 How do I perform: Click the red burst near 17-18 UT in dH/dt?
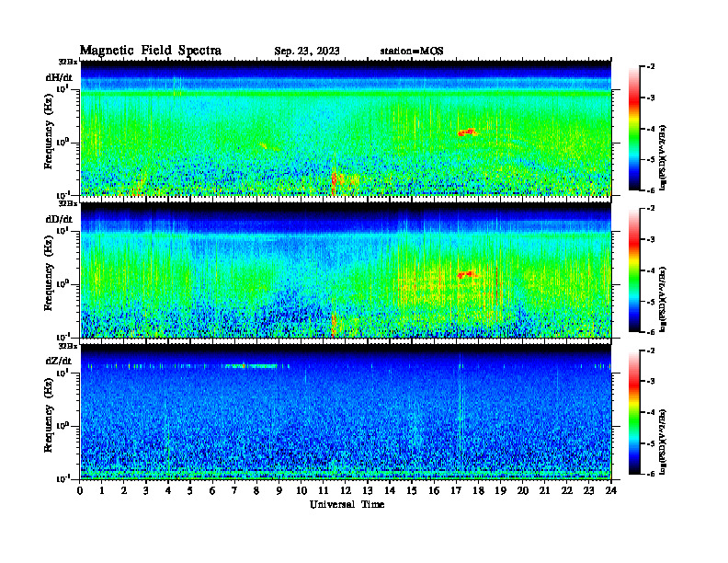tap(467, 132)
